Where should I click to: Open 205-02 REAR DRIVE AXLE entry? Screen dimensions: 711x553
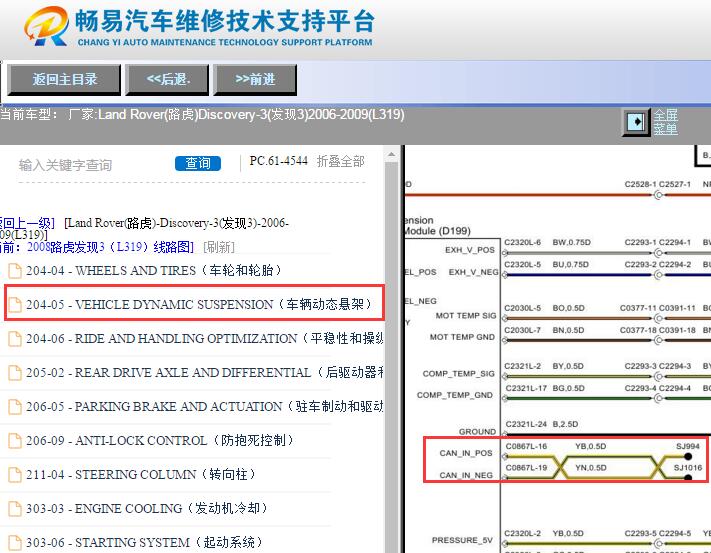[204, 373]
